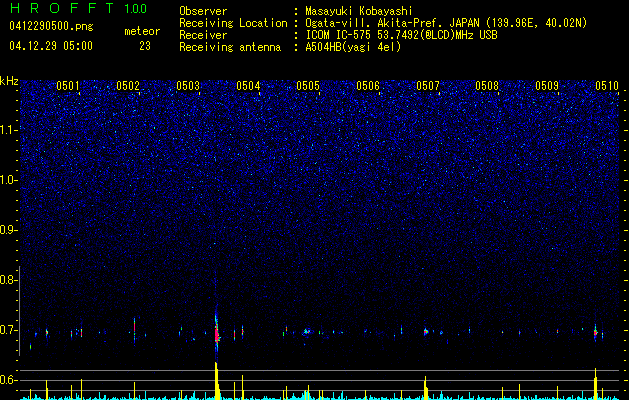Screen dimensions: 629x400
Task: Click the 0509 time marker
Action: coord(547,85)
